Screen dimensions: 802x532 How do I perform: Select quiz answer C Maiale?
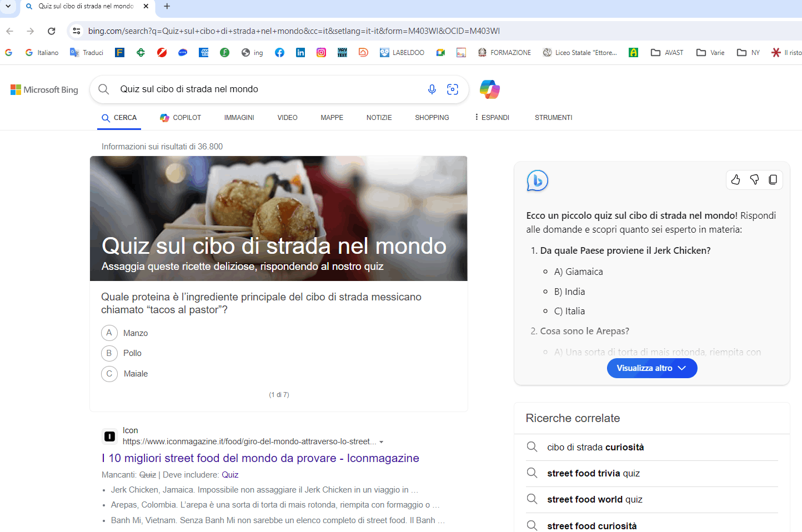(124, 374)
